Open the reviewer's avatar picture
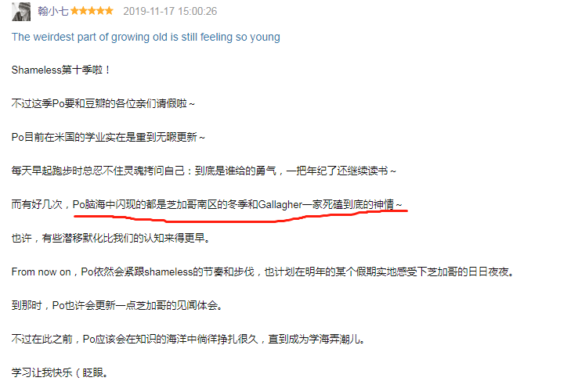 point(21,11)
